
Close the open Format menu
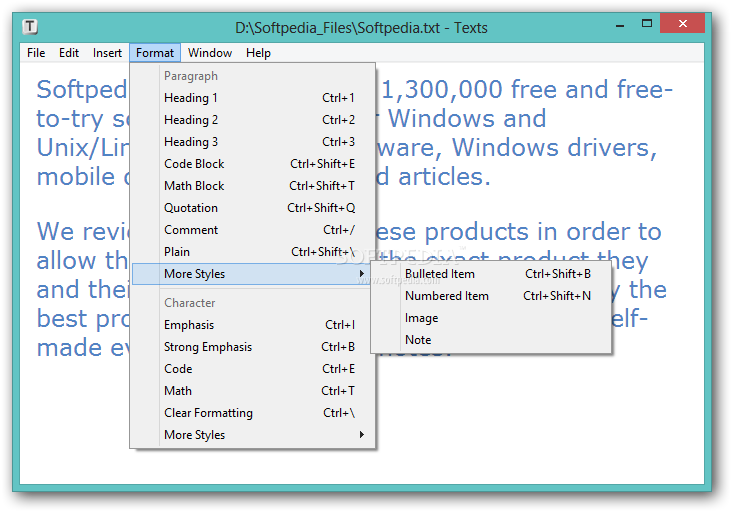155,53
